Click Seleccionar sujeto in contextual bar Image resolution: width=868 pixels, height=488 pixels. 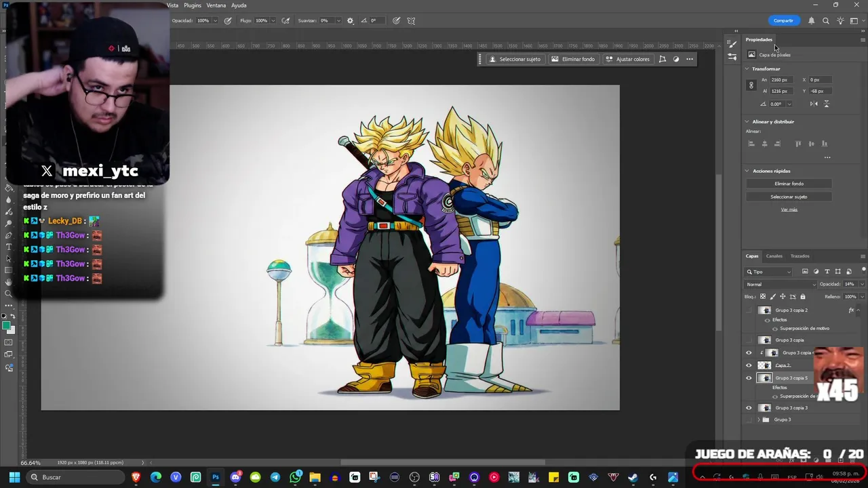[515, 59]
